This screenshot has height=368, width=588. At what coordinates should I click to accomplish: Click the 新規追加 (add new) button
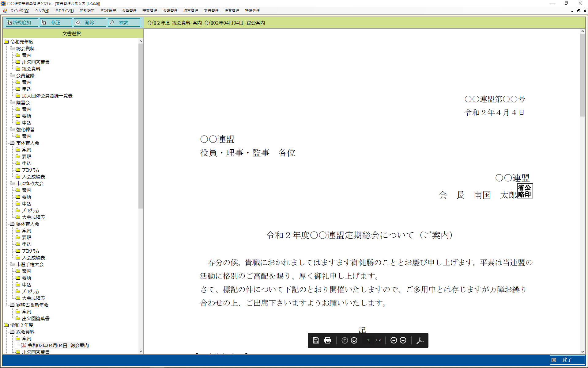(22, 23)
